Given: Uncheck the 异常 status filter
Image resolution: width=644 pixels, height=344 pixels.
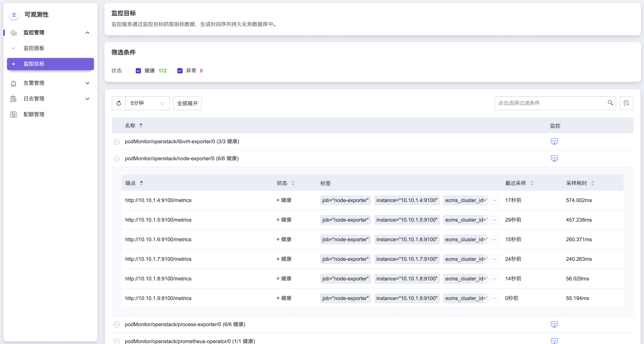Looking at the screenshot, I should coord(180,71).
